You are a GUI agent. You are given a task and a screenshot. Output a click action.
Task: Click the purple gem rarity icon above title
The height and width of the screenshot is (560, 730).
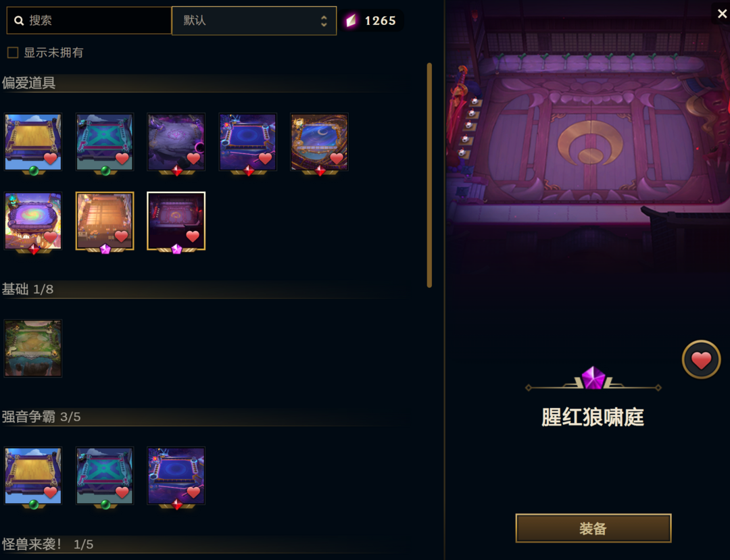coord(593,378)
